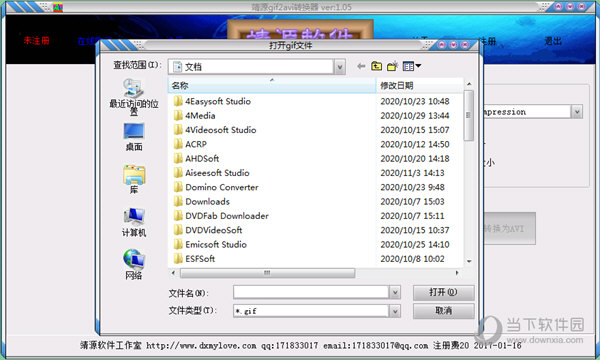Click the ACRP folder icon
Viewport: 600px width, 360px height.
178,144
